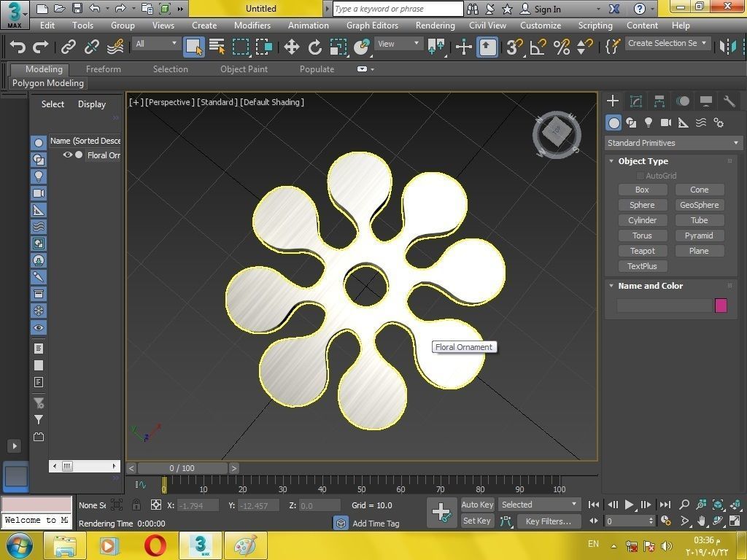This screenshot has width=747, height=560.
Task: Open the Graph Editors menu
Action: pyautogui.click(x=372, y=26)
